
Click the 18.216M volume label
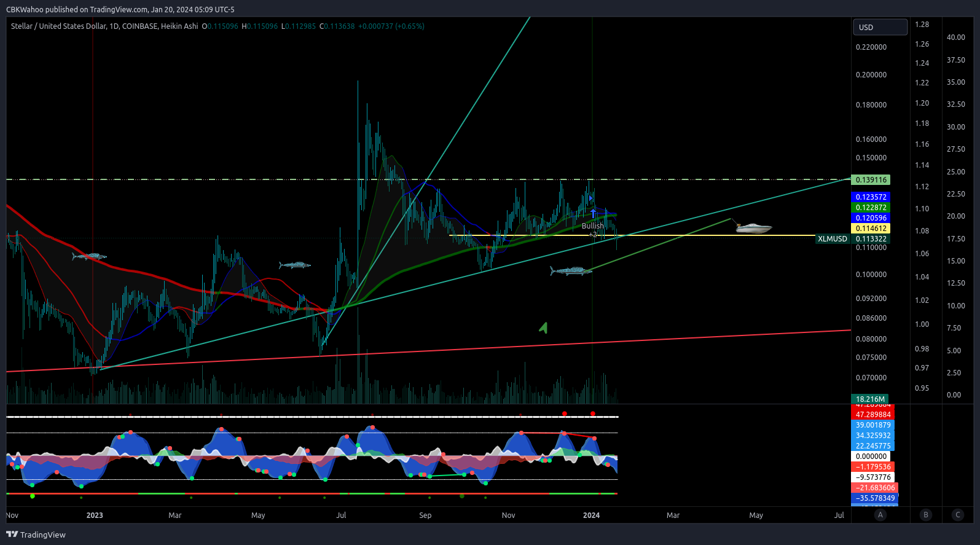pyautogui.click(x=870, y=399)
